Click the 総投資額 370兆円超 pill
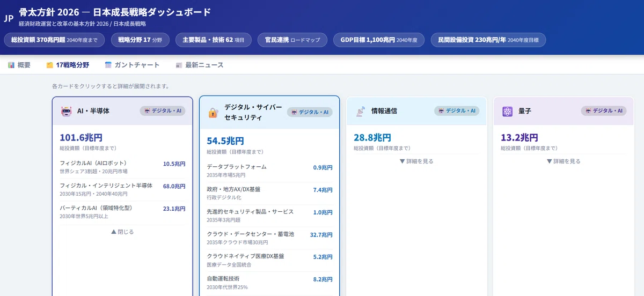 [54, 40]
